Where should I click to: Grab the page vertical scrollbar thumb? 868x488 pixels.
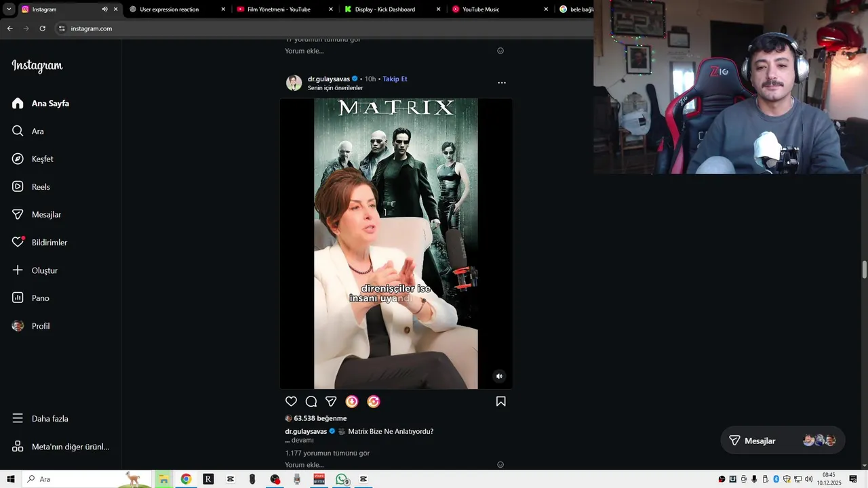tap(864, 269)
